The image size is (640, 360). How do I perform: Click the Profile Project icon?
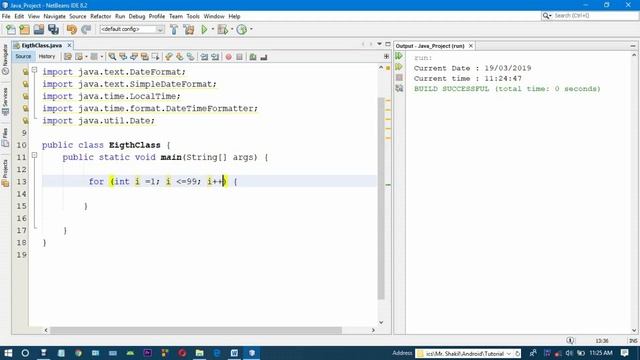pos(242,29)
